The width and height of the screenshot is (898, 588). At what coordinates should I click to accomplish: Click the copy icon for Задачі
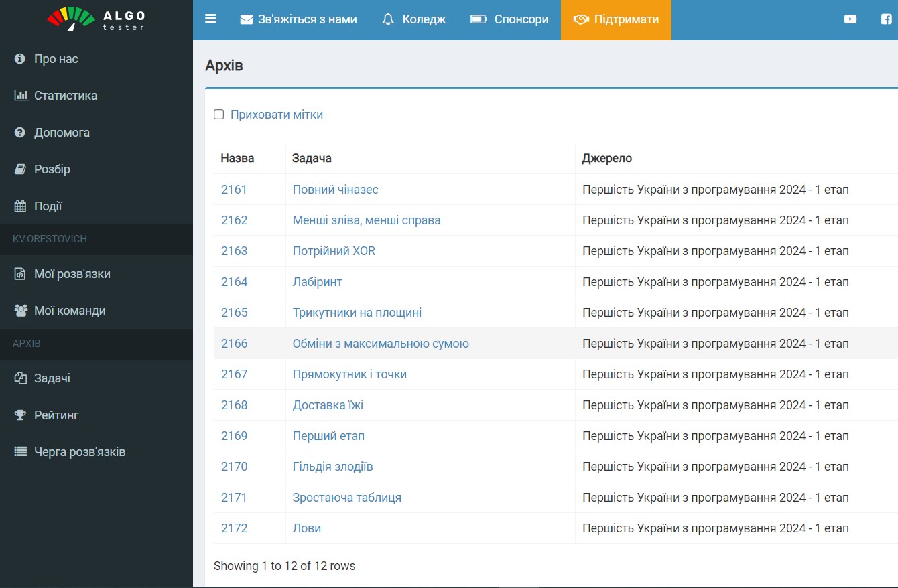tap(20, 378)
